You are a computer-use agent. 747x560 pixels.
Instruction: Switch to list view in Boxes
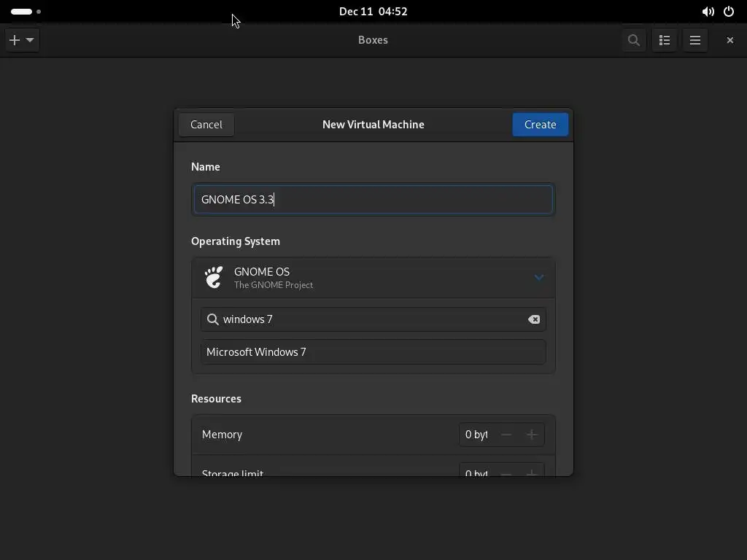click(664, 40)
